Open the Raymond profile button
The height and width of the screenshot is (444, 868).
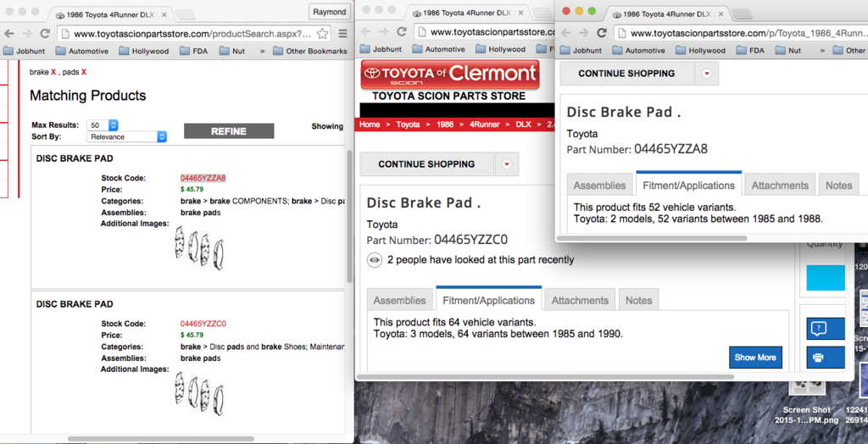coord(330,12)
